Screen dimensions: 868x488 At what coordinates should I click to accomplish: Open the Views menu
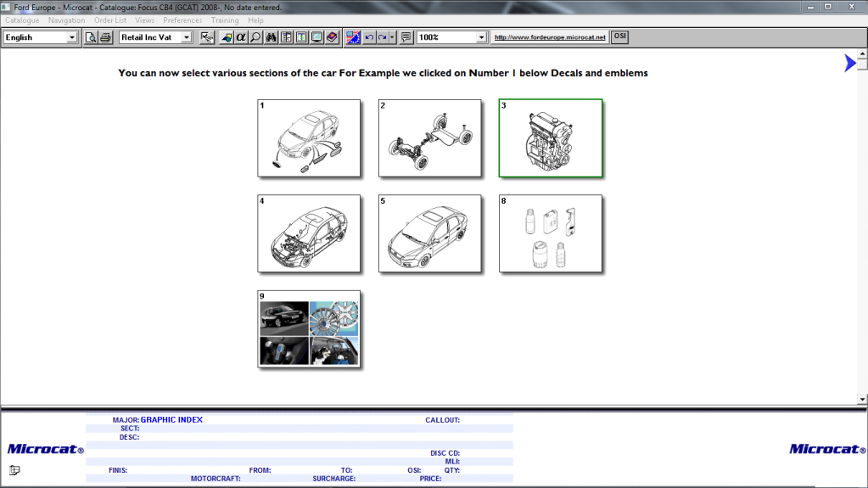point(144,20)
